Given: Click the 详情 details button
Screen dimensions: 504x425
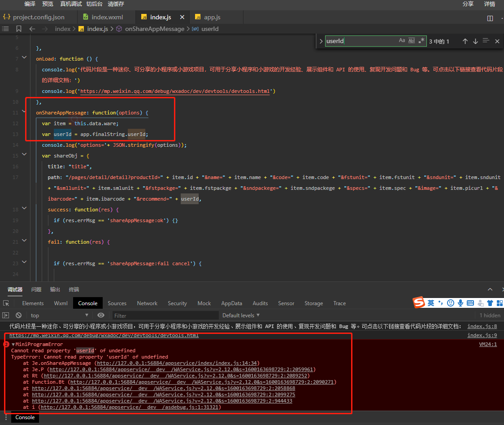Looking at the screenshot, I should (490, 4).
